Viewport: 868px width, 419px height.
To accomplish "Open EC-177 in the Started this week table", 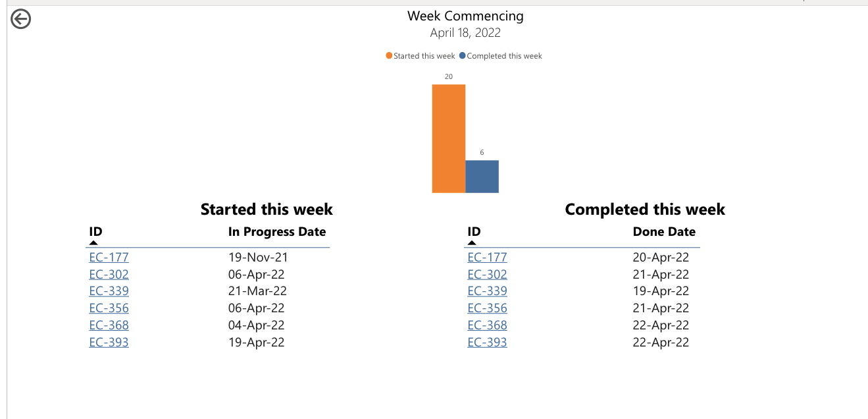I will 109,257.
